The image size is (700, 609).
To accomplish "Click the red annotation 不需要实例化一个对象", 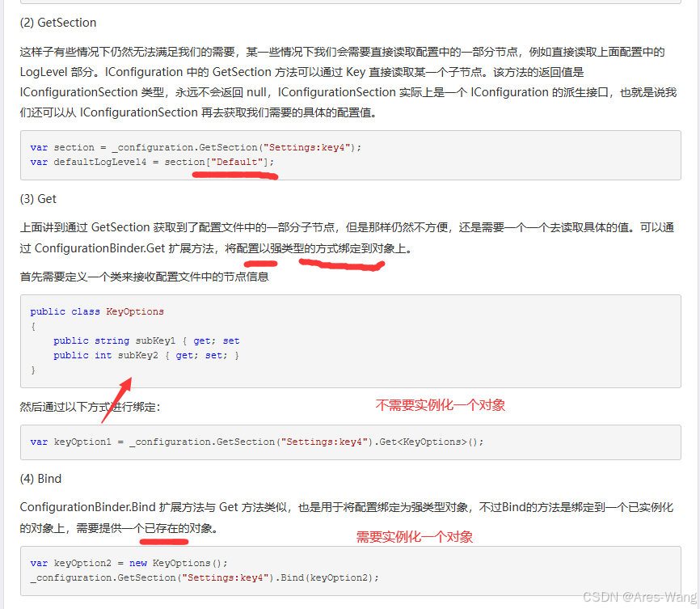I will coord(440,405).
